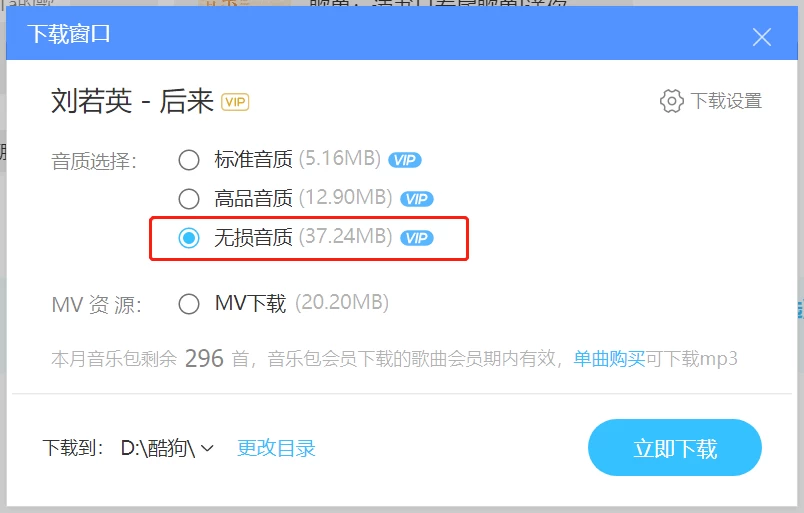Click the VIP badge after 高品音质
This screenshot has width=804, height=513.
click(x=416, y=199)
